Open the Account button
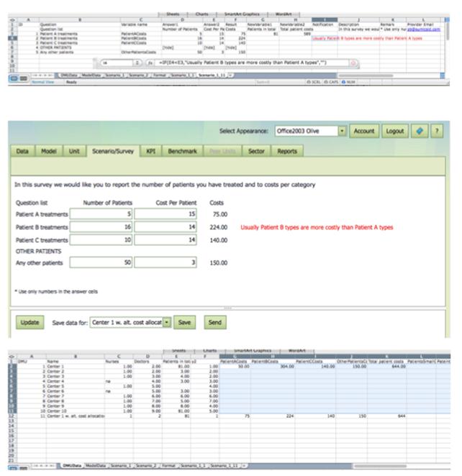 (x=364, y=132)
